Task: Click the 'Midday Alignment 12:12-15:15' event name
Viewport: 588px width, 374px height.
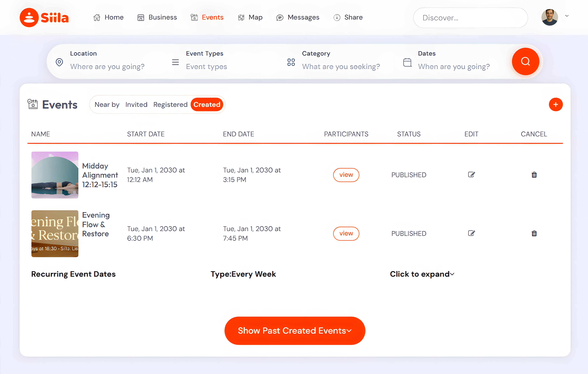Action: 100,175
